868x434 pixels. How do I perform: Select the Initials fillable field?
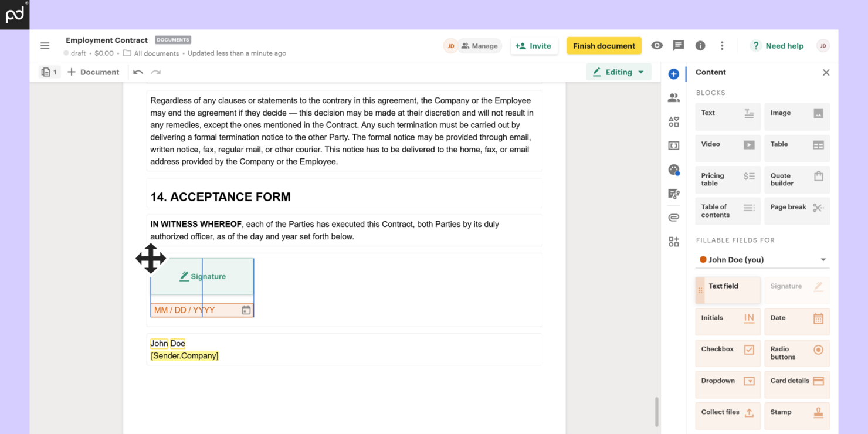pyautogui.click(x=728, y=321)
